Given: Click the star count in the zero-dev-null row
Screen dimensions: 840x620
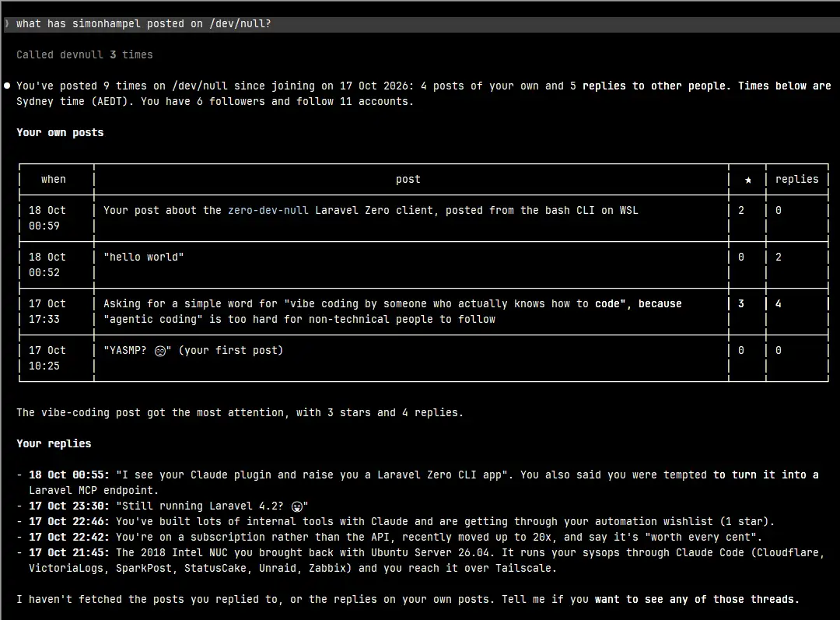Looking at the screenshot, I should [x=741, y=211].
